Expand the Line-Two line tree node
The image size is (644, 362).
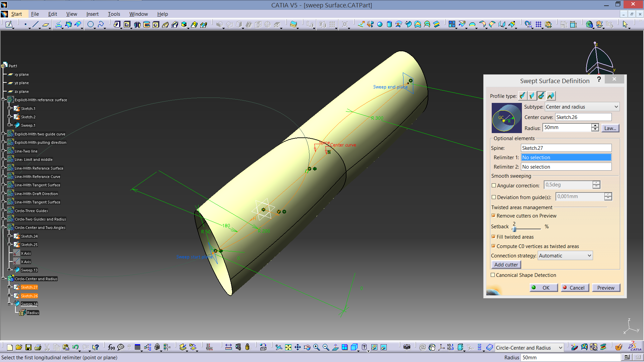coord(3,151)
